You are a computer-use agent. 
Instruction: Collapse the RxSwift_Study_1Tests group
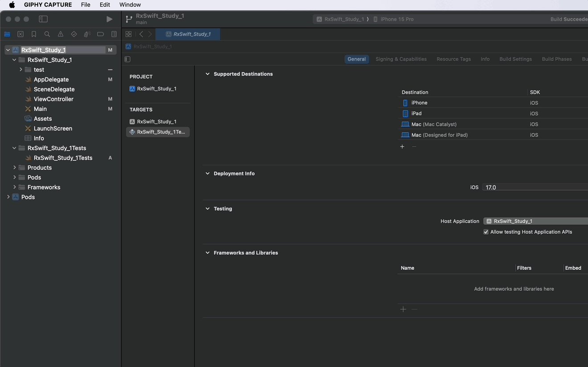[15, 148]
